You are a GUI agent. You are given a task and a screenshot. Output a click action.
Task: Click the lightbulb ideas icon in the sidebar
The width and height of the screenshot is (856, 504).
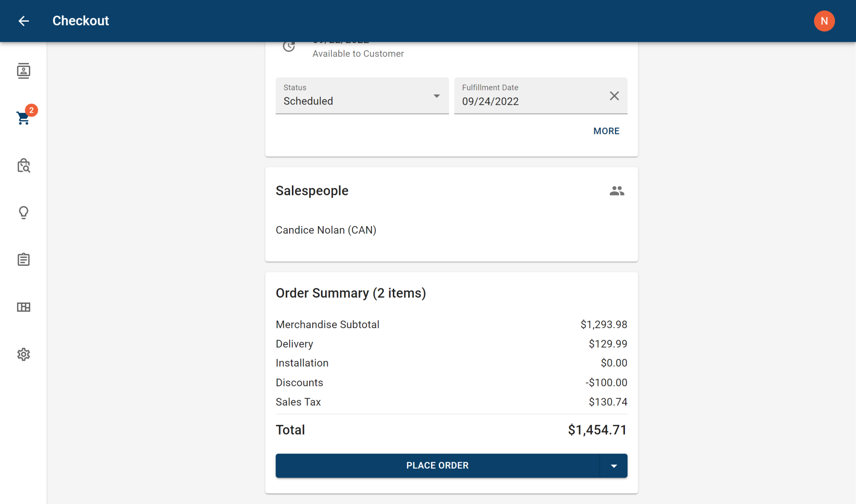click(x=23, y=213)
